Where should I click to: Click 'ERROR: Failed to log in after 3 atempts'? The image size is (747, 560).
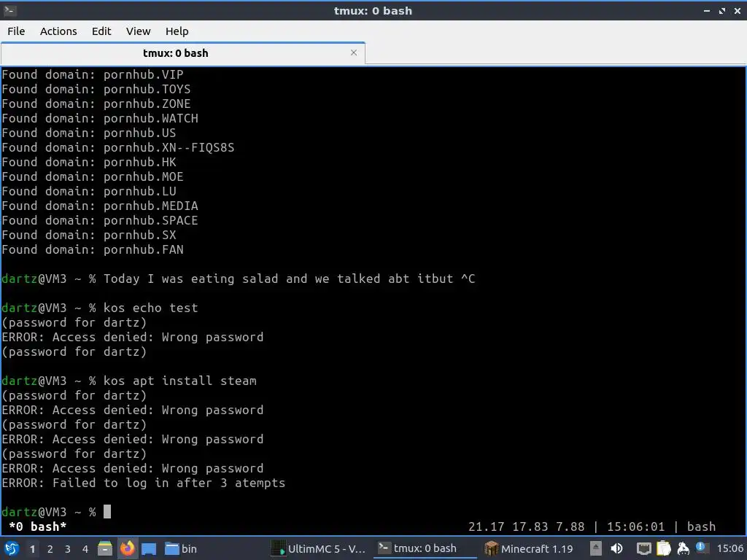144,483
